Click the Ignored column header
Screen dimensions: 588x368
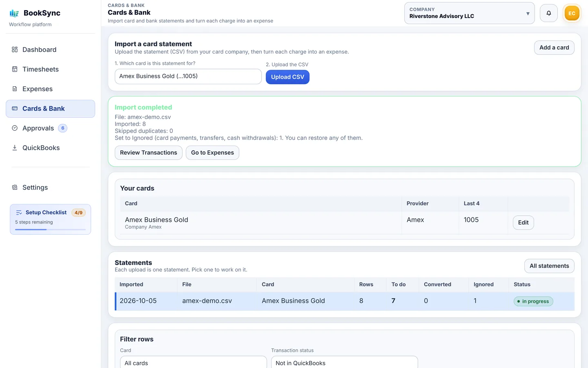(x=483, y=285)
